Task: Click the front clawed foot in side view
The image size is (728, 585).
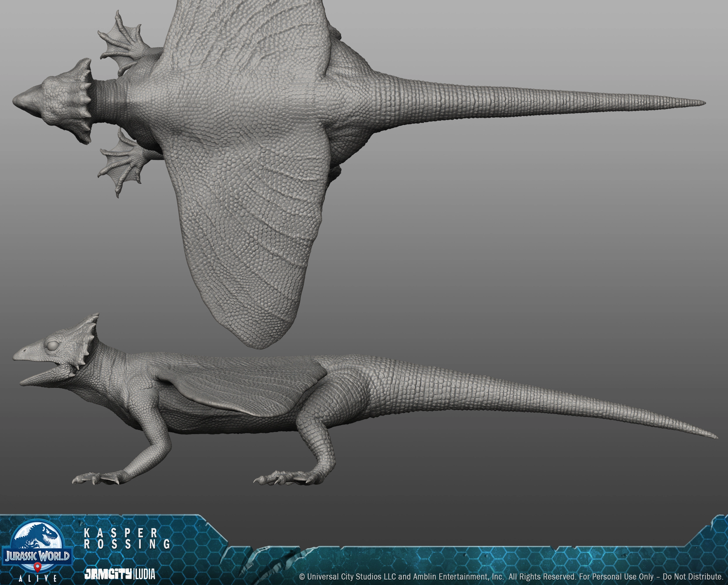Action: point(98,478)
